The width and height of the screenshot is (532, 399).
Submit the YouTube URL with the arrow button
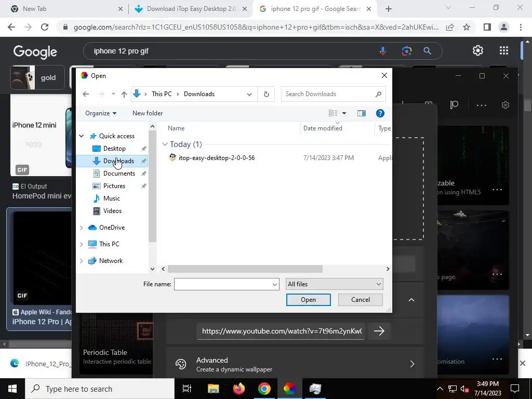pyautogui.click(x=379, y=331)
